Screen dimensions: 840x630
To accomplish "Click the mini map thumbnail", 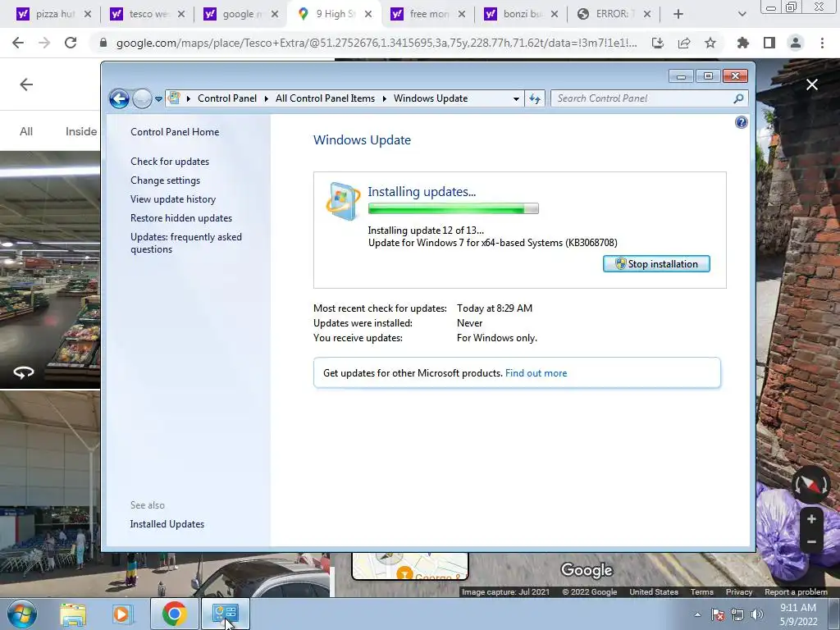I will (410, 566).
